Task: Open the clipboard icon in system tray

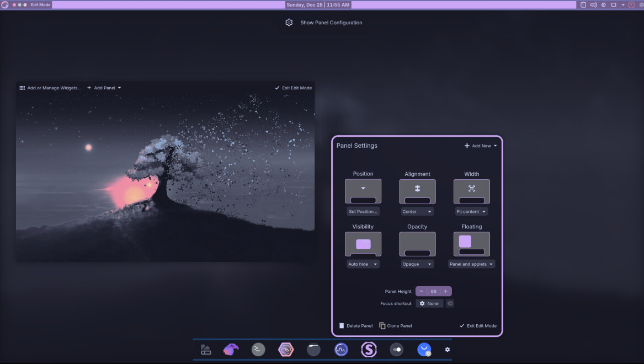Action: coord(583,4)
